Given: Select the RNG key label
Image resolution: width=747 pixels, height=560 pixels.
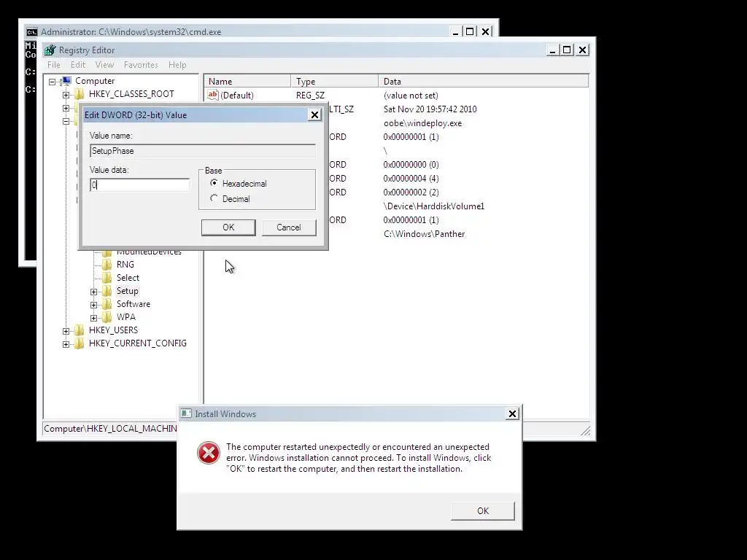Looking at the screenshot, I should click(x=125, y=264).
